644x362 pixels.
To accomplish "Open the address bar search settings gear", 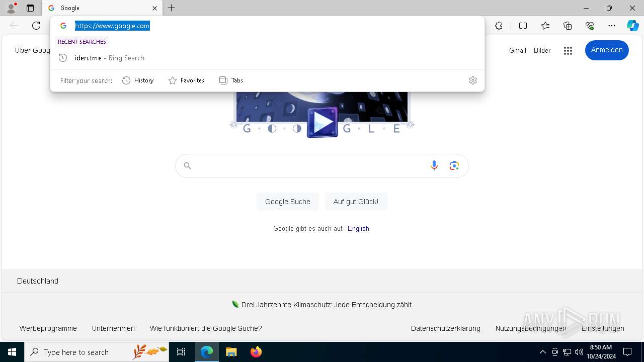I will coord(472,80).
